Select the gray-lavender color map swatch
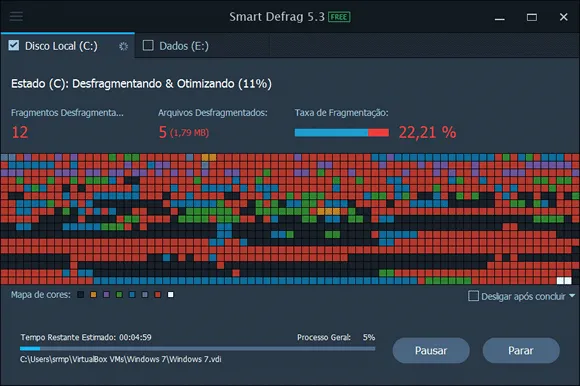Viewport: 580px width, 386px height. tap(145, 295)
